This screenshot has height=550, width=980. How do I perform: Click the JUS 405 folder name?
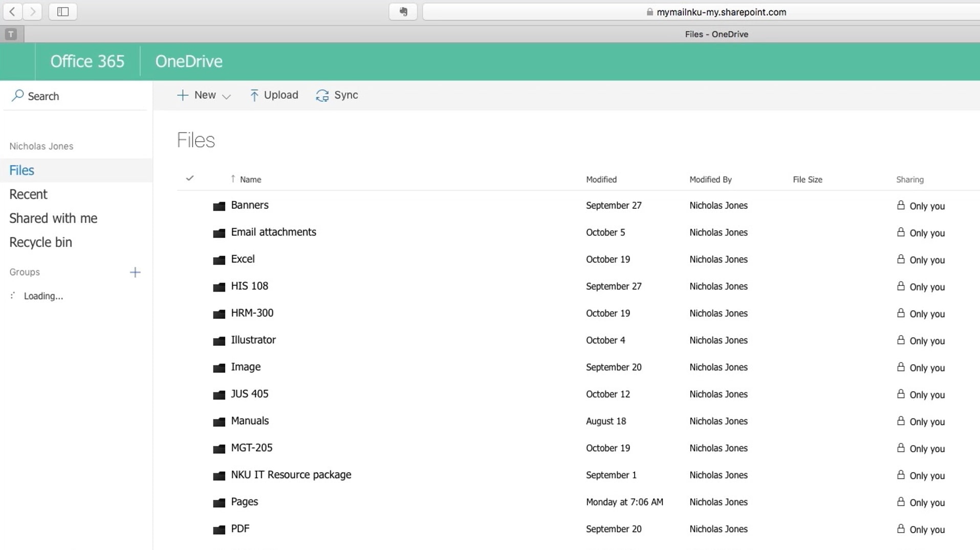249,393
